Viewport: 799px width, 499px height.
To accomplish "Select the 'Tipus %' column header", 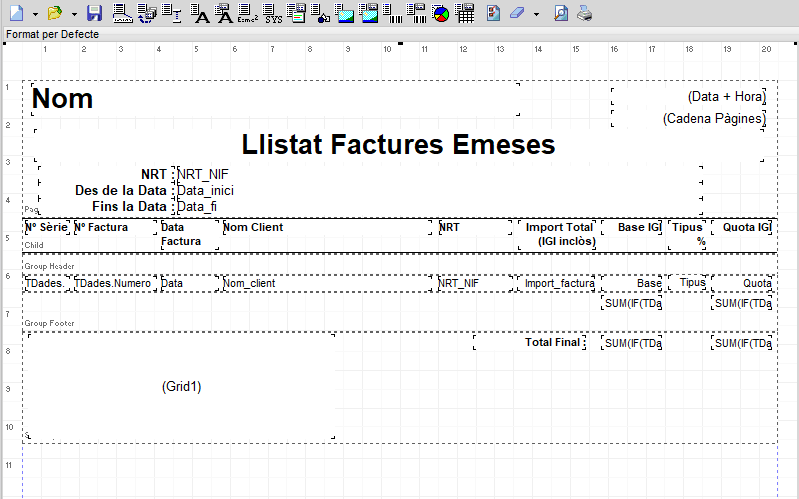I will pos(687,234).
